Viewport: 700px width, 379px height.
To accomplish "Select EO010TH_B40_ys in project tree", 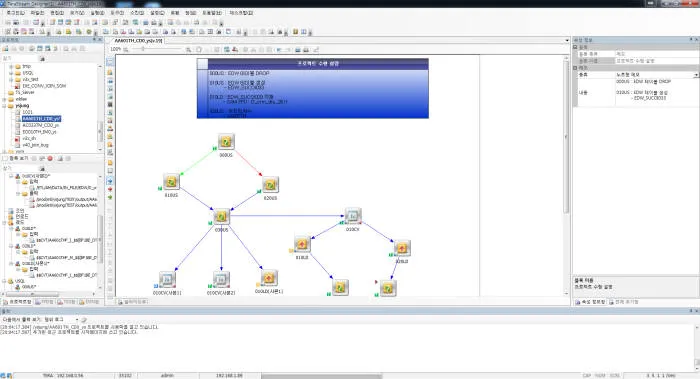I will click(x=39, y=132).
